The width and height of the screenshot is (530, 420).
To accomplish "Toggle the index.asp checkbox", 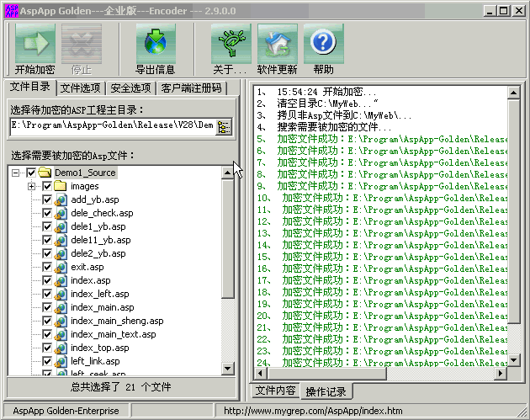I will pyautogui.click(x=47, y=280).
